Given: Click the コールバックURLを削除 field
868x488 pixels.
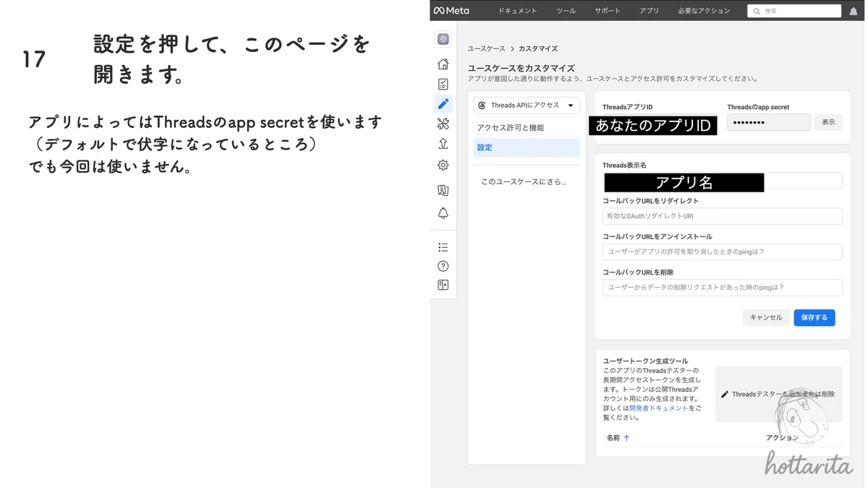Looking at the screenshot, I should click(723, 287).
